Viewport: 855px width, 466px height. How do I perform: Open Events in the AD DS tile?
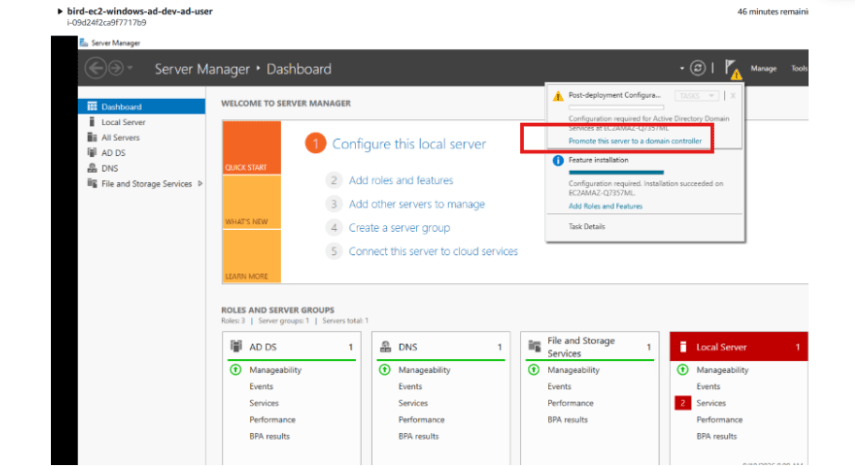[261, 386]
